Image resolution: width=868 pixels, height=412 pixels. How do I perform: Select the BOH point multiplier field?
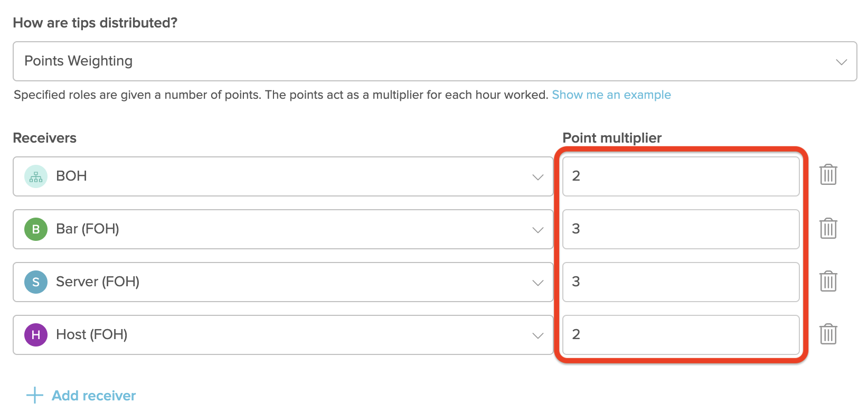(680, 176)
